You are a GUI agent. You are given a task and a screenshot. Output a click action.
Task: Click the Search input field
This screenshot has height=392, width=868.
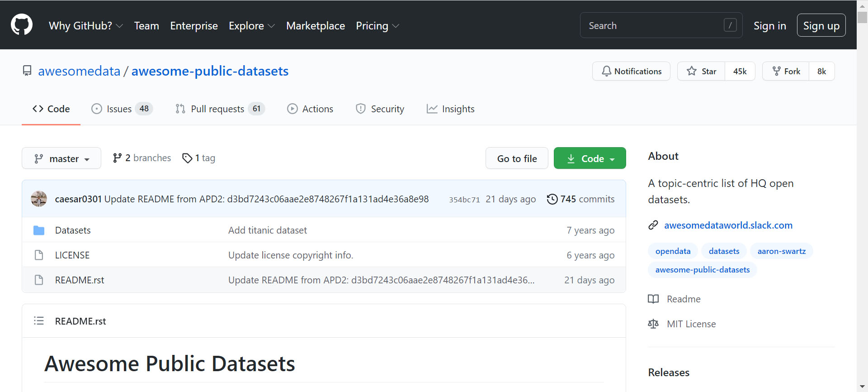(x=653, y=26)
